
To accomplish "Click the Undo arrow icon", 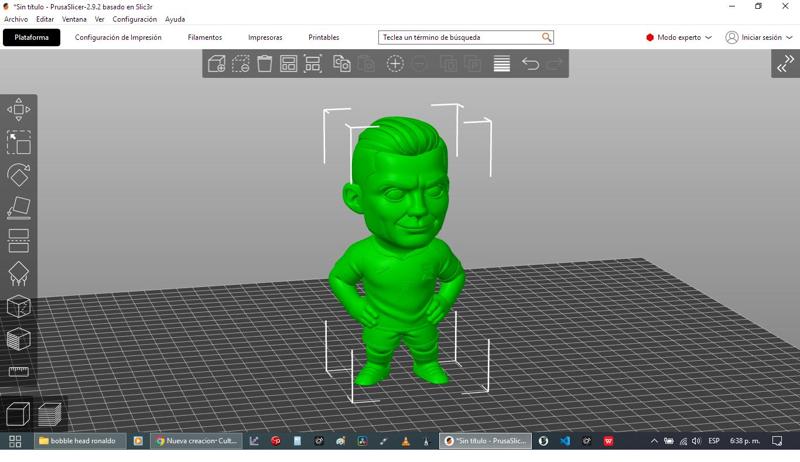I will (x=530, y=64).
